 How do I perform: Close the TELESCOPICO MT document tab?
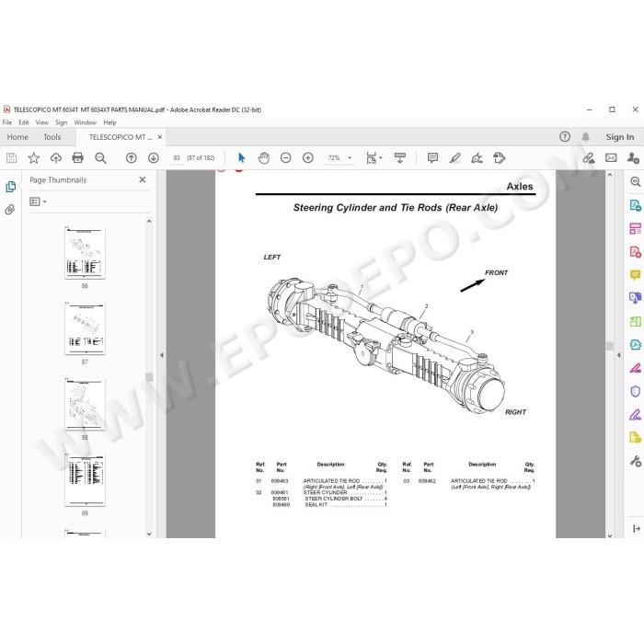pyautogui.click(x=160, y=137)
